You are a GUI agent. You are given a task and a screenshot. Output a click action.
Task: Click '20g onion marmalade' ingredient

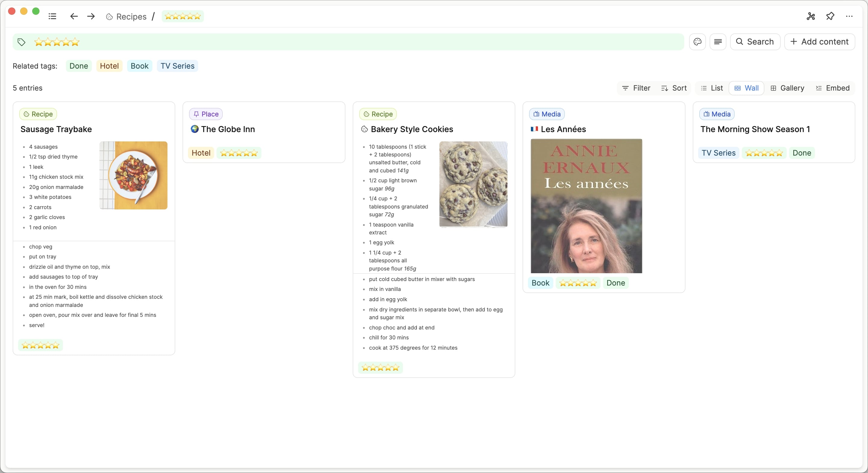click(x=56, y=187)
